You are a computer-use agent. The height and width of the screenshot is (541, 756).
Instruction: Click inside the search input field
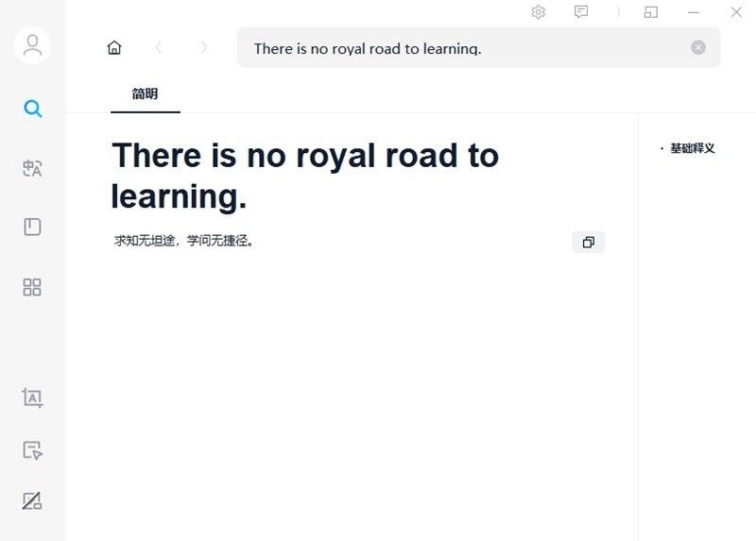click(463, 48)
